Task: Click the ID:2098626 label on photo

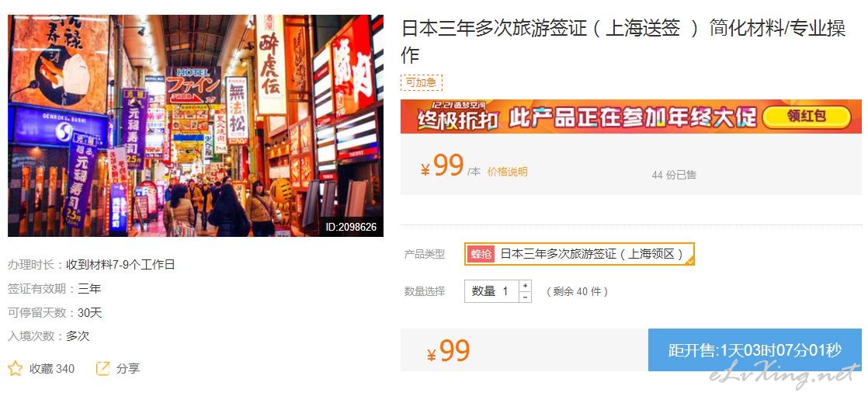Action: tap(351, 227)
